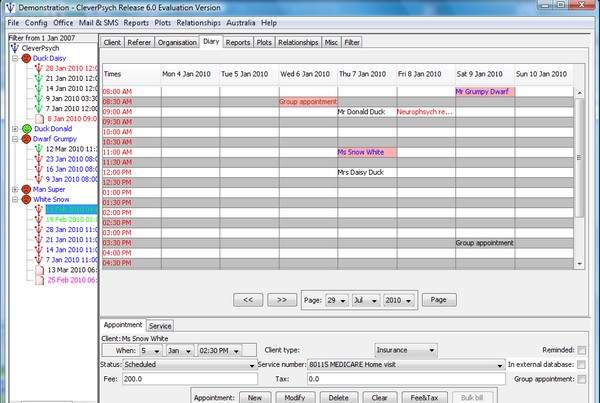Enable the In external database checkbox
Viewport: 600px width, 403px height.
[581, 365]
